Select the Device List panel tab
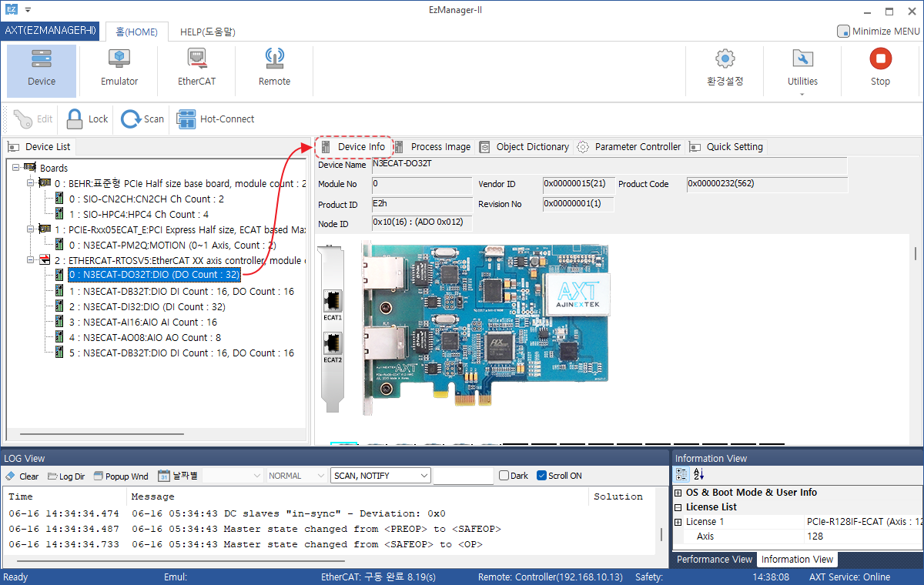Image resolution: width=924 pixels, height=585 pixels. pyautogui.click(x=39, y=147)
